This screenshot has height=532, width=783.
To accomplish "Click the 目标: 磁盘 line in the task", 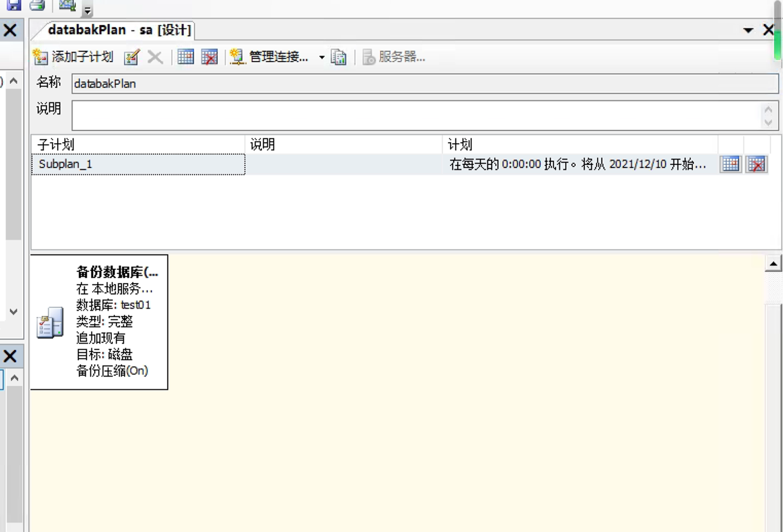I will click(104, 354).
